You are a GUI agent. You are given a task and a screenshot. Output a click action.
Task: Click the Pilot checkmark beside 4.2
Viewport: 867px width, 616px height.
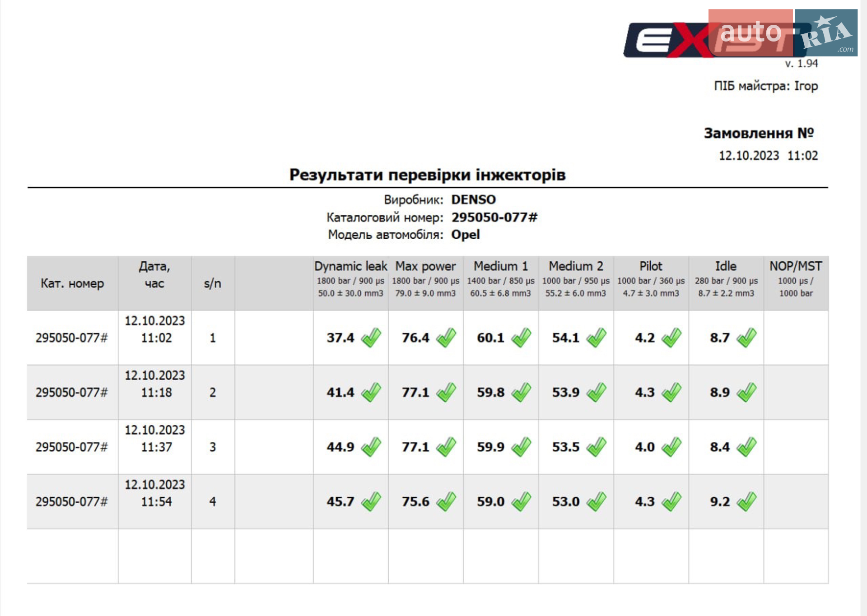[671, 338]
